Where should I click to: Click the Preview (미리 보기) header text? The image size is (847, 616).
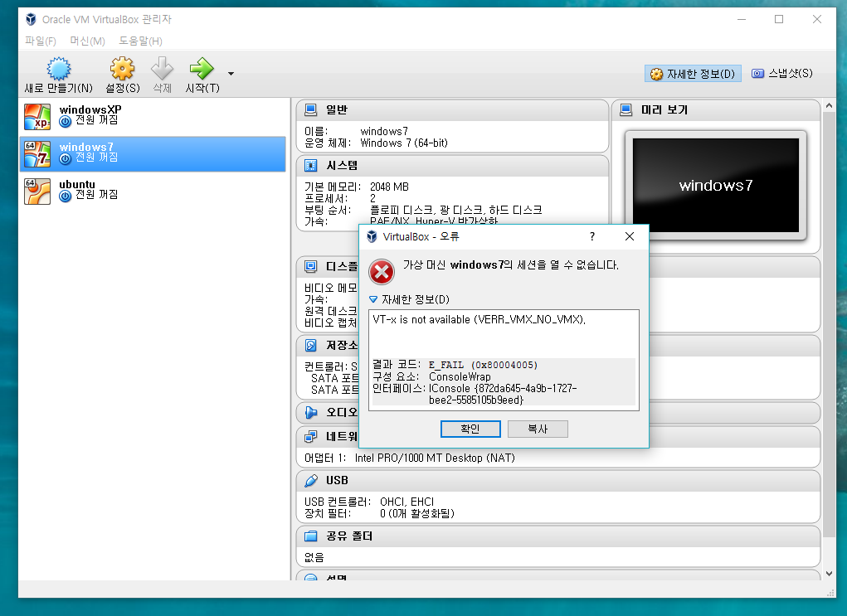tap(664, 109)
